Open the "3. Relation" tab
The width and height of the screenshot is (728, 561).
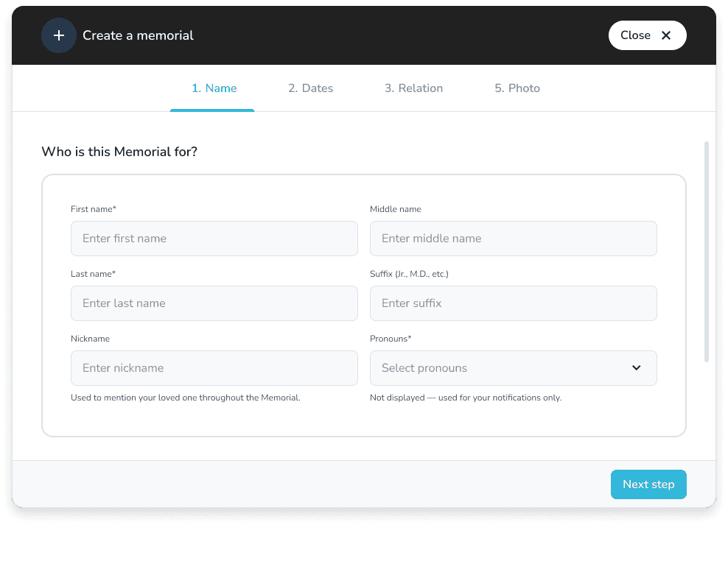(x=413, y=88)
